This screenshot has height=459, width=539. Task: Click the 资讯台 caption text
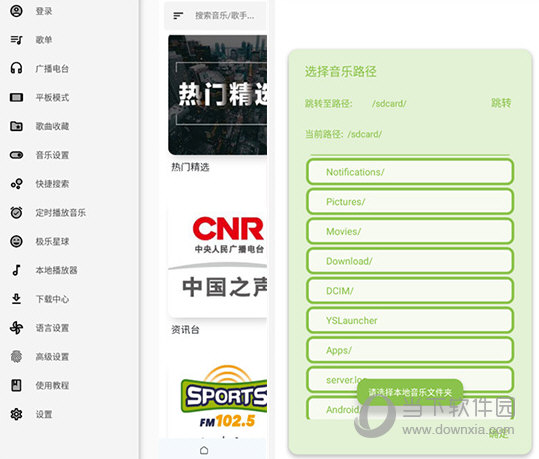(x=185, y=329)
